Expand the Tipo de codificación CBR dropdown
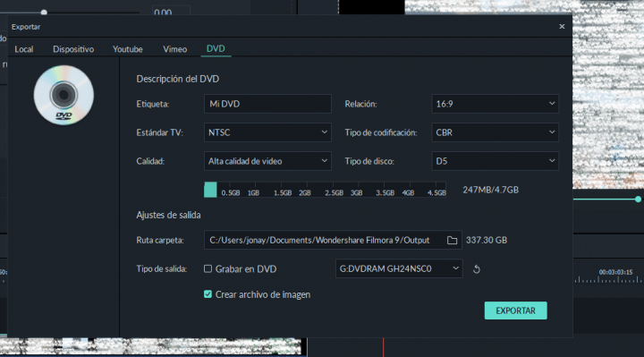644x357 pixels. [x=495, y=132]
